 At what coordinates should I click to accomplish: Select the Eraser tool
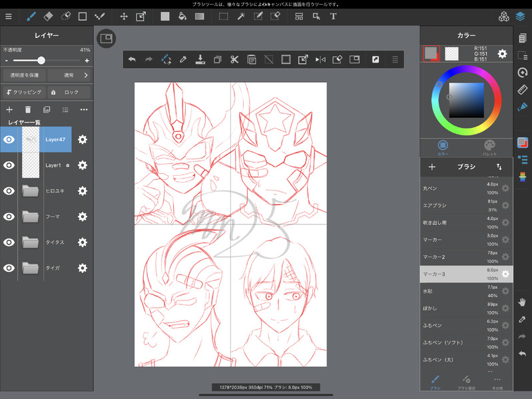49,16
